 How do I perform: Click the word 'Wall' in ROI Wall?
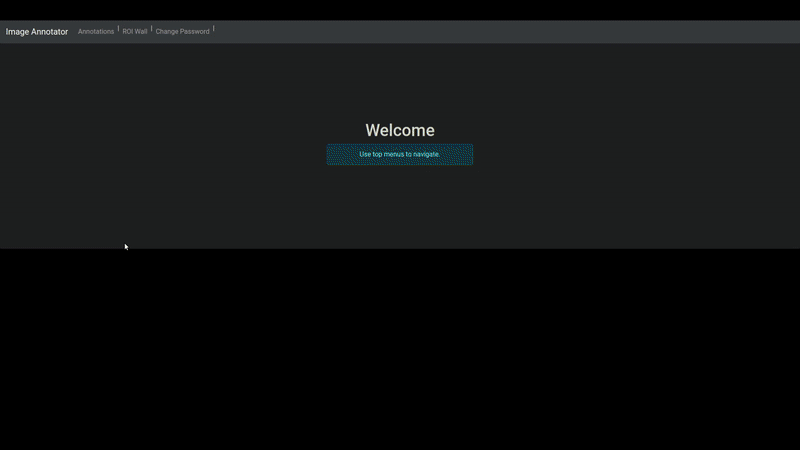pyautogui.click(x=141, y=32)
